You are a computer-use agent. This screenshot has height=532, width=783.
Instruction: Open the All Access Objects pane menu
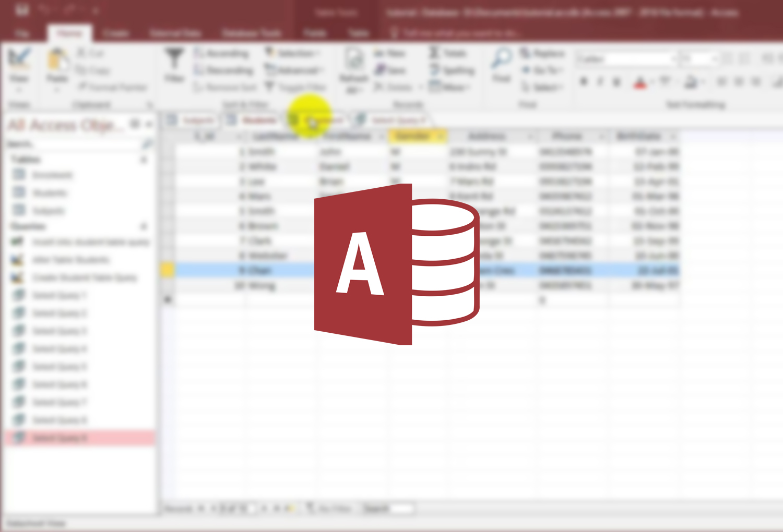click(x=135, y=124)
